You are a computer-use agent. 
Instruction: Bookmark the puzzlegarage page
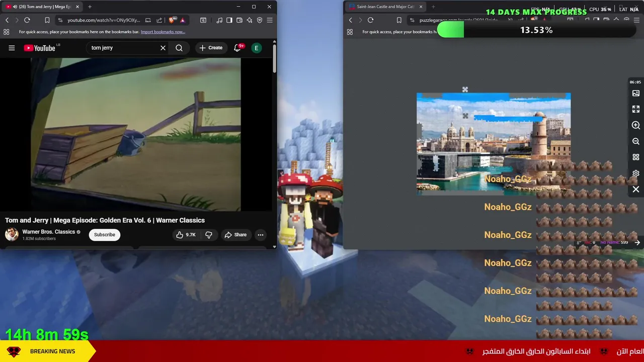pos(399,20)
